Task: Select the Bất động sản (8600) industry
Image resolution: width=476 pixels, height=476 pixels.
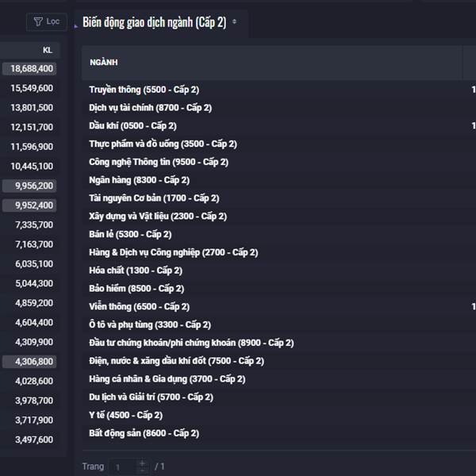Action: pyautogui.click(x=279, y=433)
